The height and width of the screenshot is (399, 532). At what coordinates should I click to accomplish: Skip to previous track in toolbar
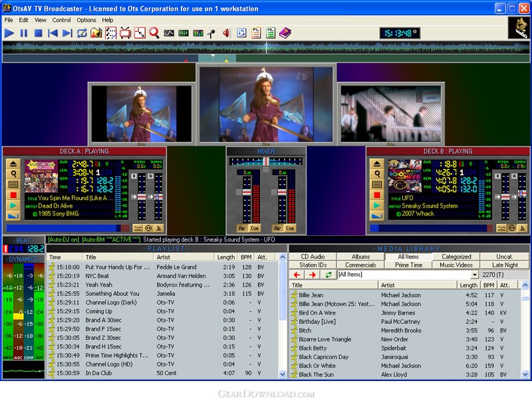(53, 33)
